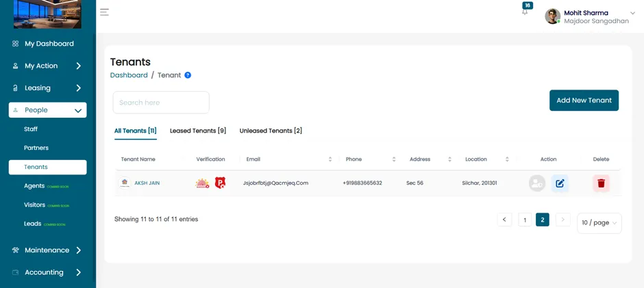This screenshot has height=288, width=644.
Task: Click Aksh Jain's tenant avatar icon
Action: pos(124,183)
